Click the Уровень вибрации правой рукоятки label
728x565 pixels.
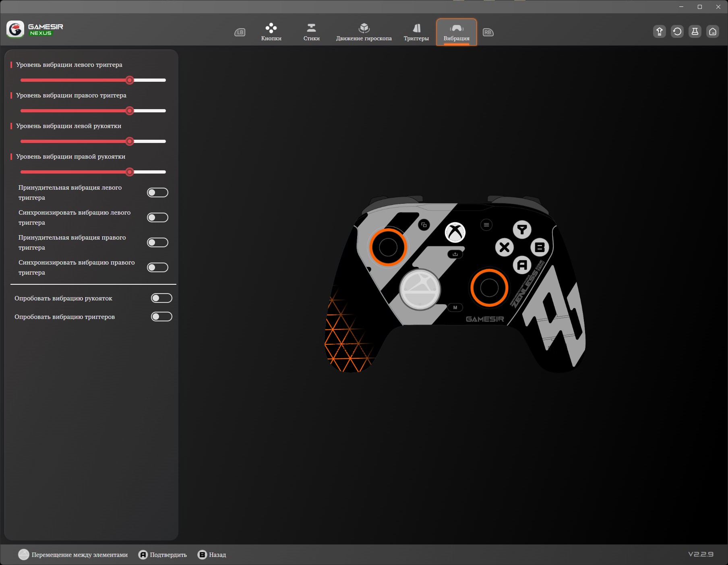tap(71, 157)
